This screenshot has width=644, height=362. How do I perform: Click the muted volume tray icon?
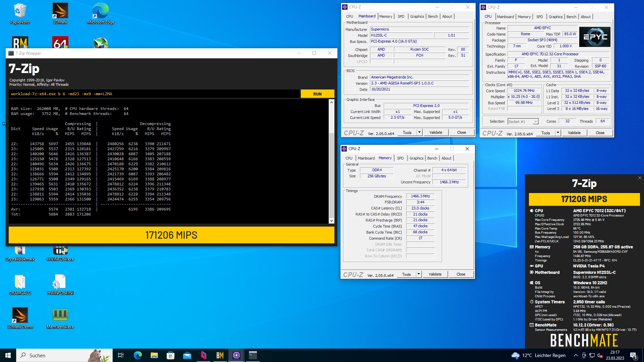point(600,355)
